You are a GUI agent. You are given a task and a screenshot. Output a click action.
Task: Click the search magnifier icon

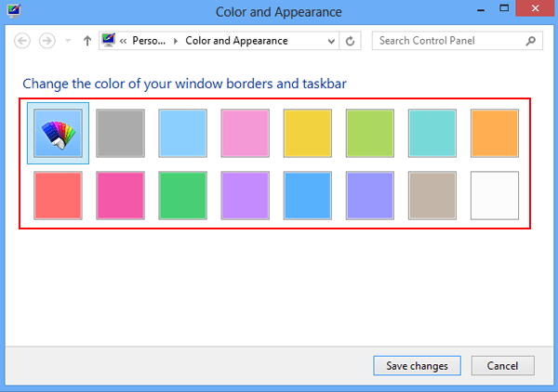[x=531, y=41]
